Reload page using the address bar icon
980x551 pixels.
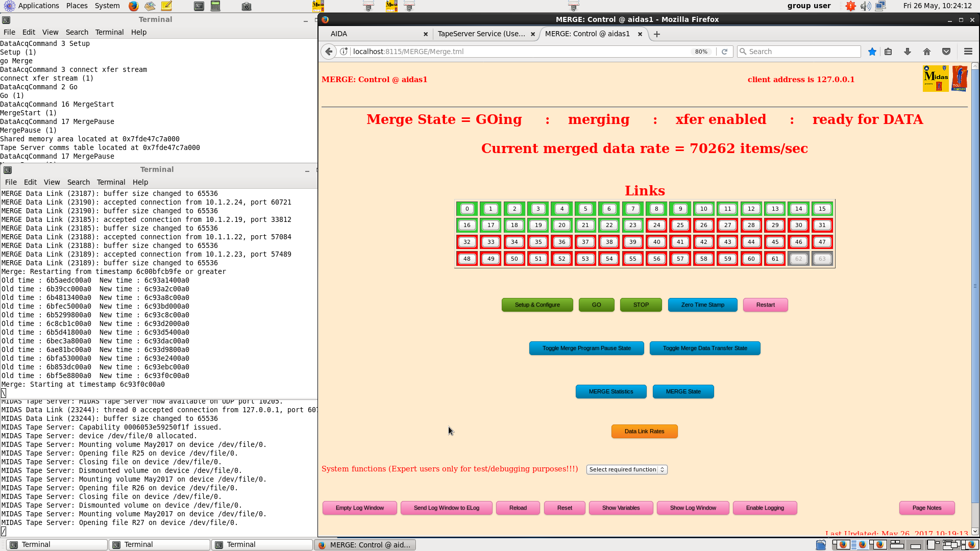pyautogui.click(x=724, y=52)
